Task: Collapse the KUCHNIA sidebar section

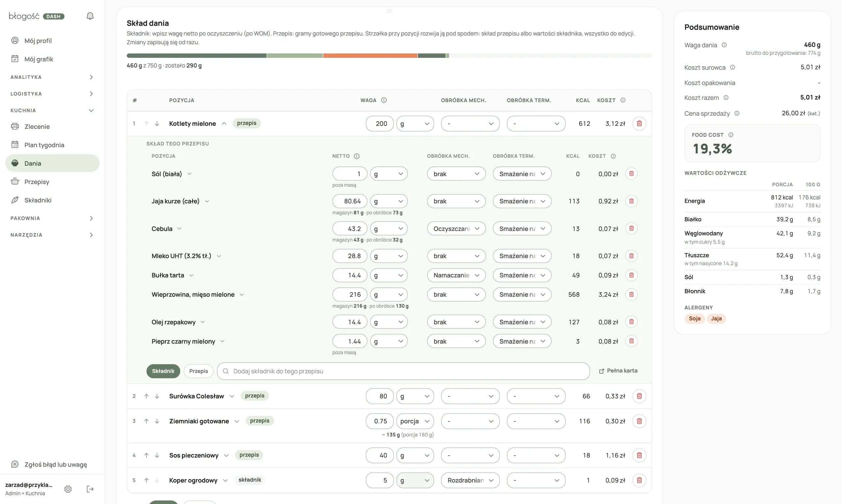Action: click(x=52, y=110)
